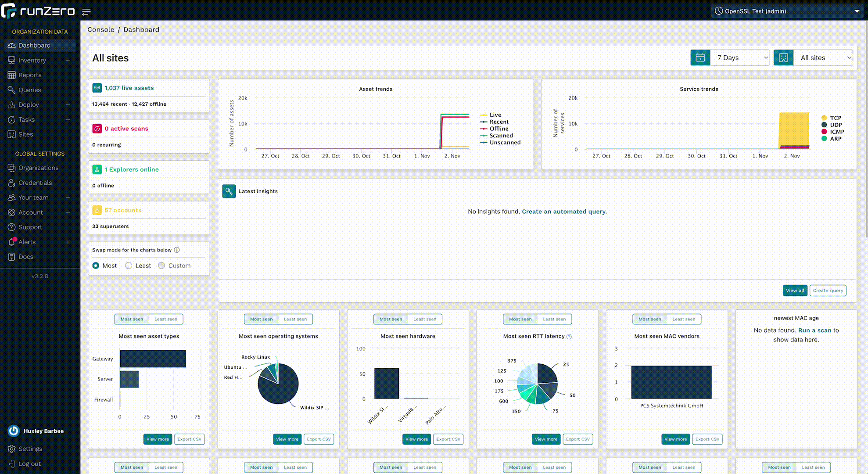868x474 pixels.
Task: Expand the OpenSSL Test organization selector
Action: [x=788, y=11]
